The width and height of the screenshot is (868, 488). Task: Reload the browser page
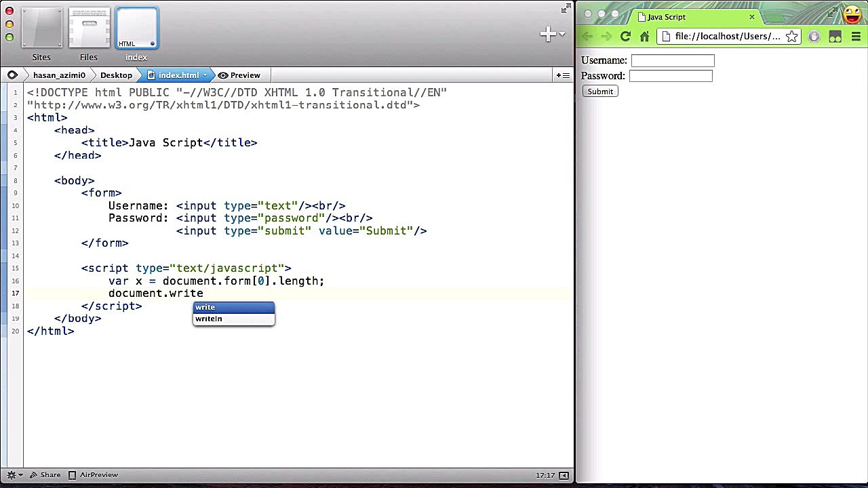[x=625, y=37]
